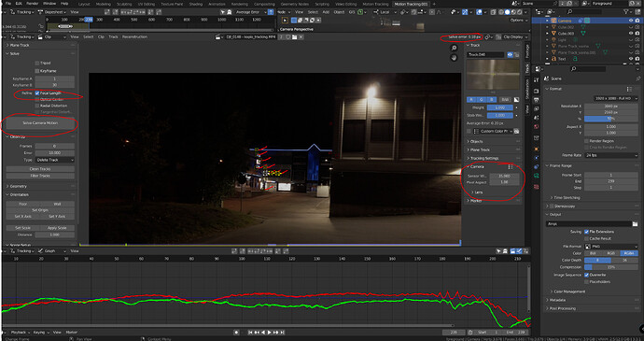The image size is (644, 341).
Task: Click the Apply Scale button
Action: 58,228
